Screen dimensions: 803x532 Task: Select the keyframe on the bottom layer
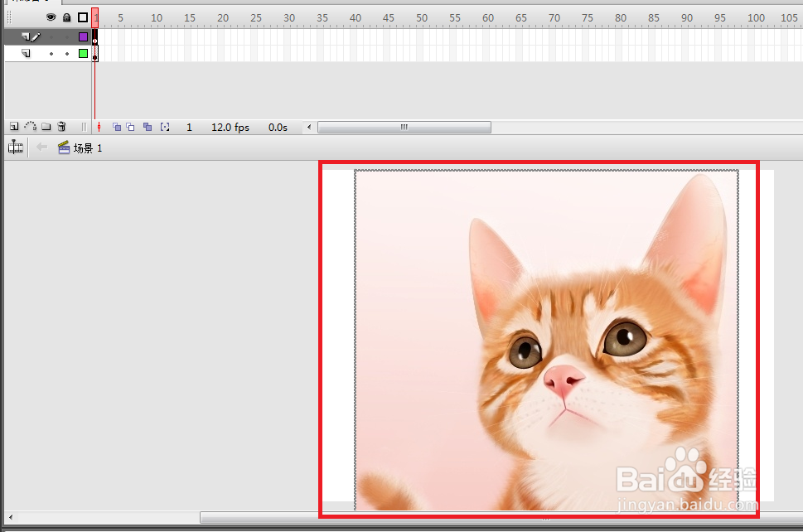pos(95,54)
